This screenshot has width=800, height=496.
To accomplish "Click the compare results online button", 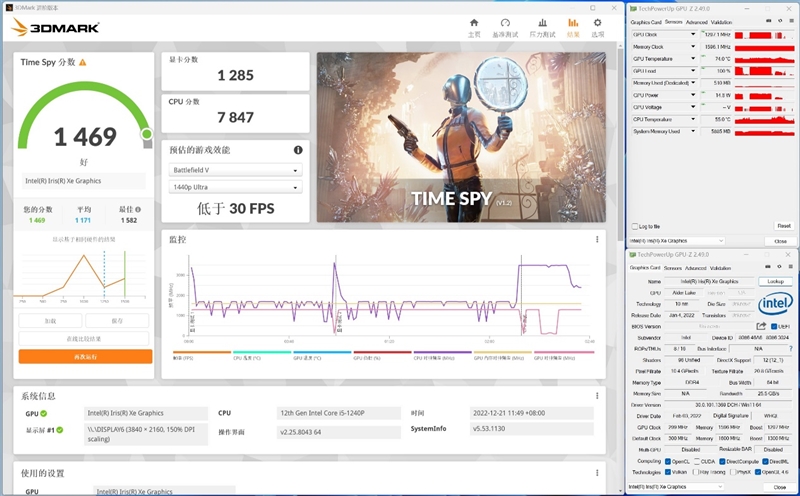I will [84, 338].
